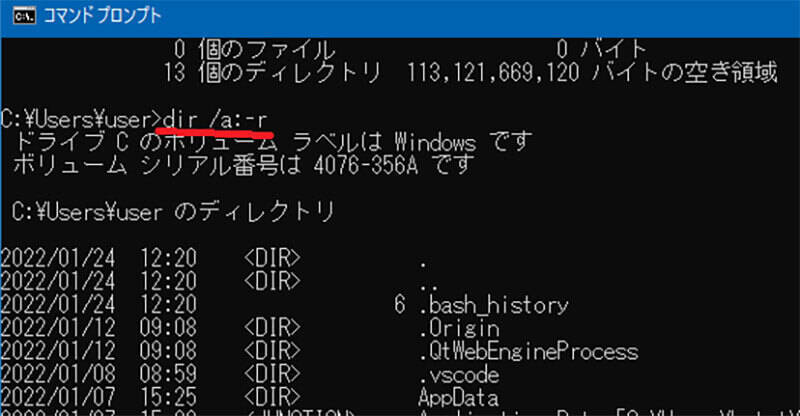Click the <DIR> marker on .vscode row

coord(272,374)
